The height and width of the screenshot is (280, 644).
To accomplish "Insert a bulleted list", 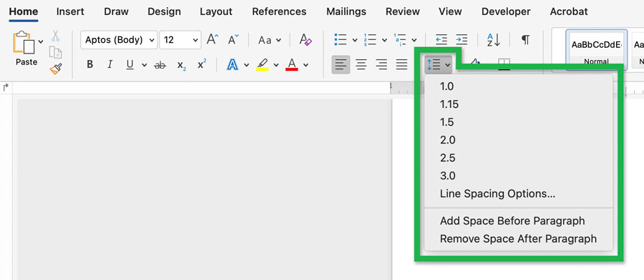I will pyautogui.click(x=341, y=40).
